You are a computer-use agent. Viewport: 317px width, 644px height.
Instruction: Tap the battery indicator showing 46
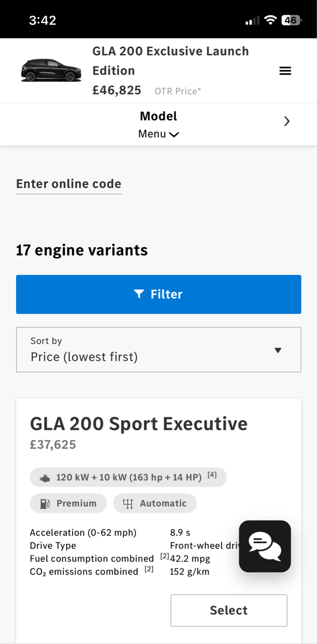point(291,20)
